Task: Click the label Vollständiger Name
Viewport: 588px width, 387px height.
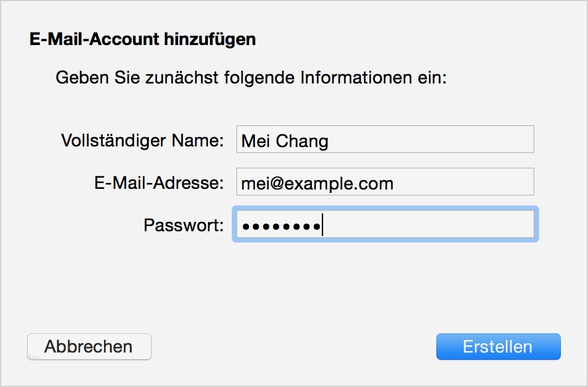Action: (145, 139)
